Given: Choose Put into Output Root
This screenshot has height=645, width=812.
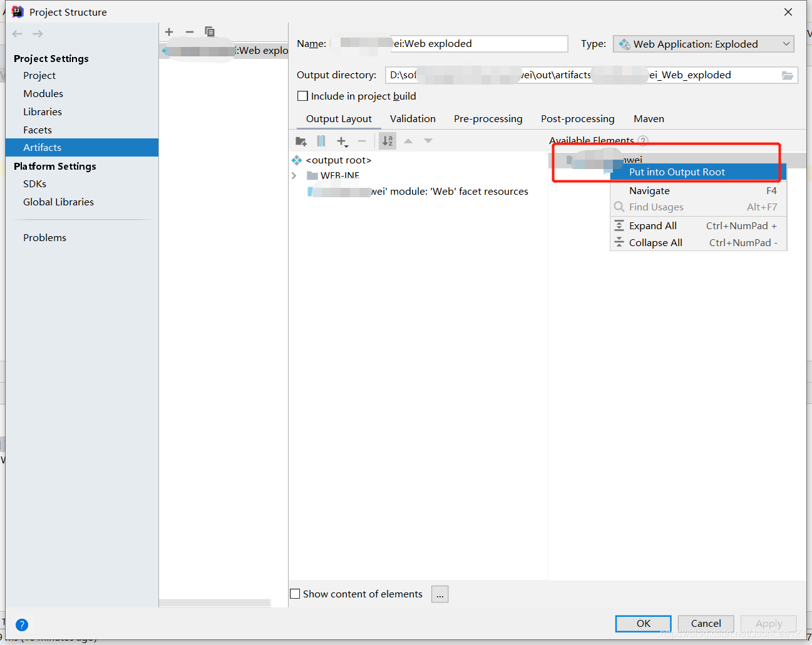Looking at the screenshot, I should [698, 172].
